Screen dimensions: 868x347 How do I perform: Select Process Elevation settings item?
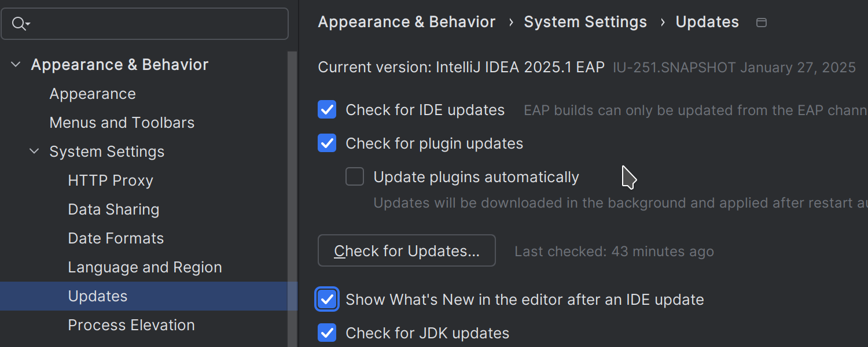click(x=131, y=325)
